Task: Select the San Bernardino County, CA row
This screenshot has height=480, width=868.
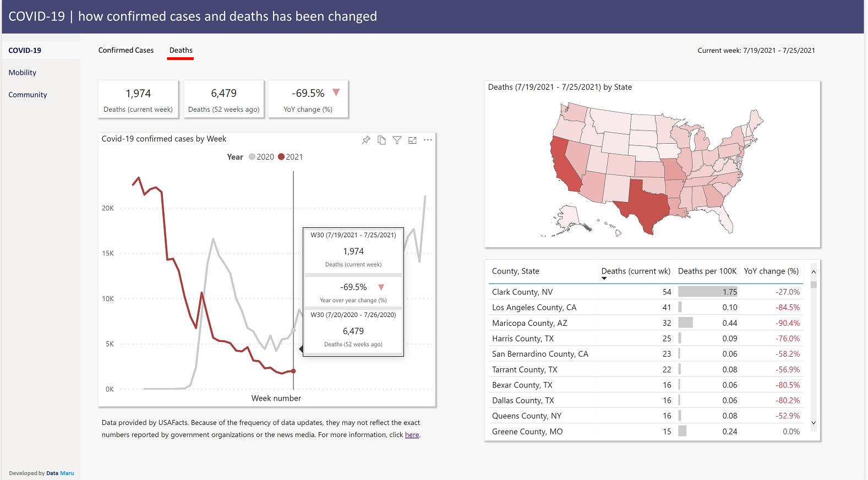Action: (646, 354)
